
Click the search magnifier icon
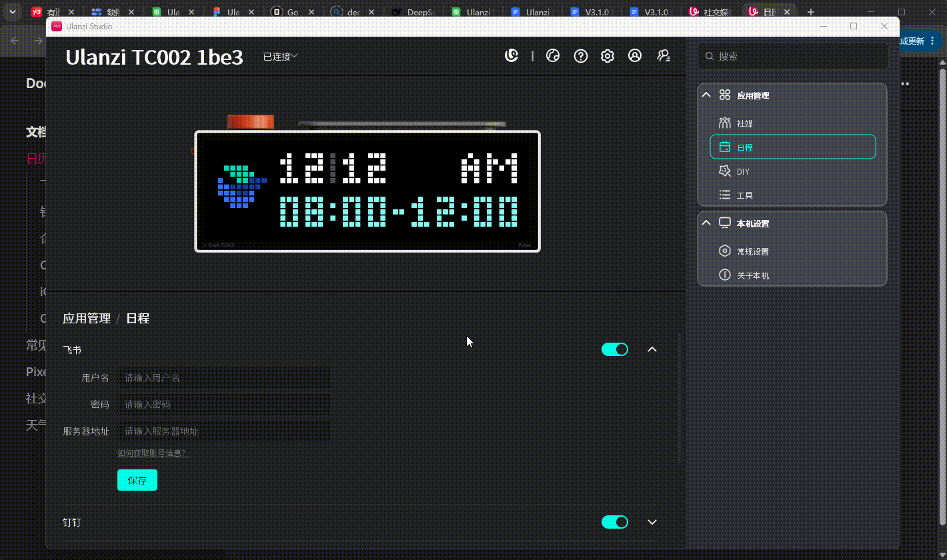[710, 57]
